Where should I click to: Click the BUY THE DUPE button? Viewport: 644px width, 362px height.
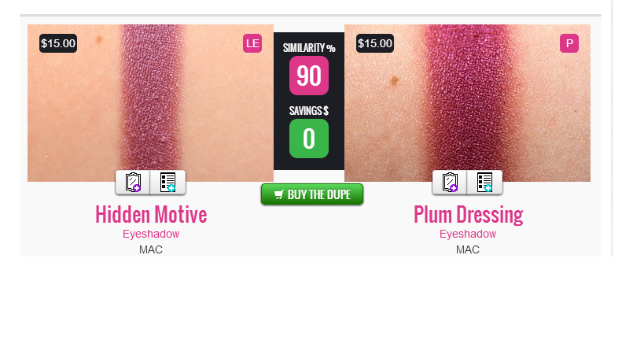(x=312, y=194)
